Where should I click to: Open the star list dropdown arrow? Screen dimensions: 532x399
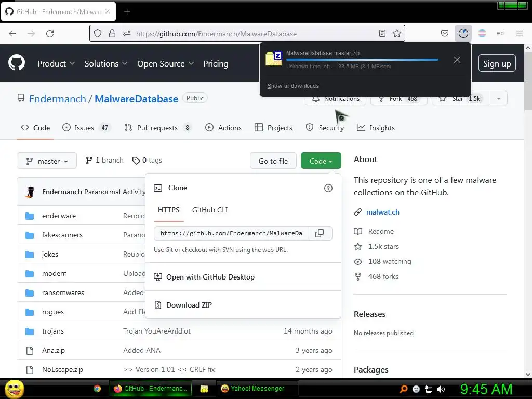[498, 98]
